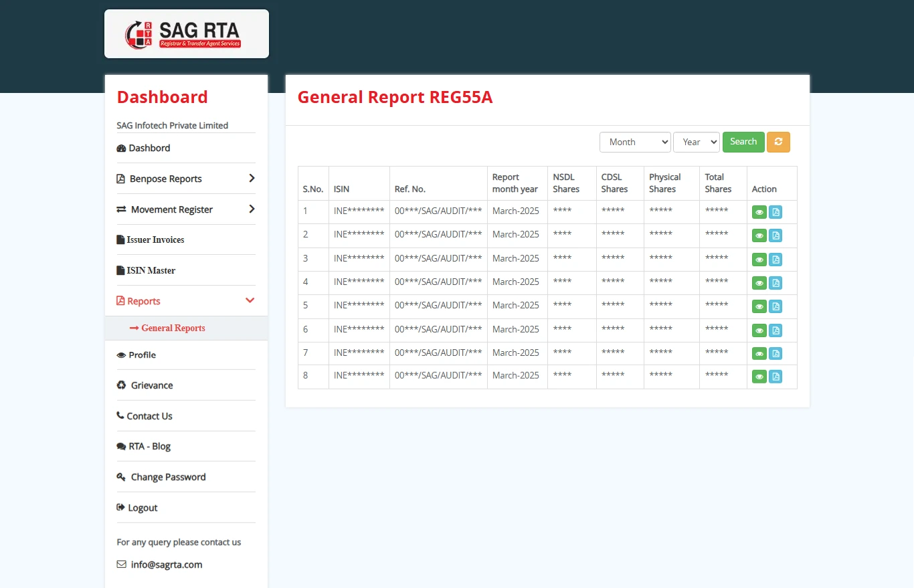Expand the Movement Register menu
914x588 pixels.
pos(186,209)
